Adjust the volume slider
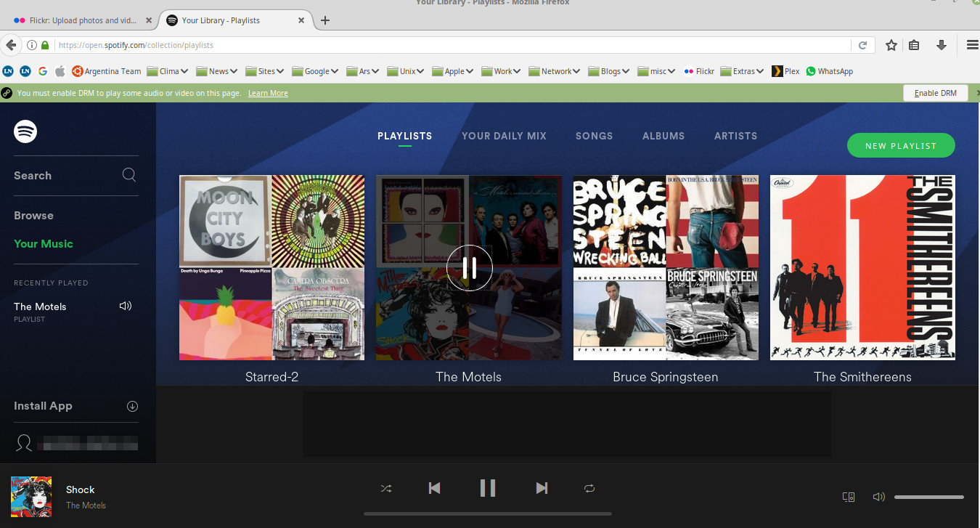The image size is (980, 528). (x=929, y=497)
